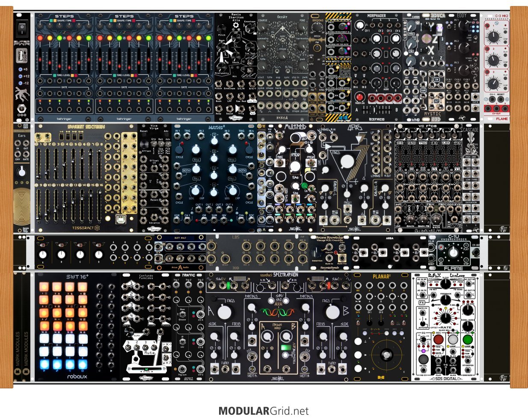Select the LBS 1U tile
528x420 pixels.
coord(257,252)
